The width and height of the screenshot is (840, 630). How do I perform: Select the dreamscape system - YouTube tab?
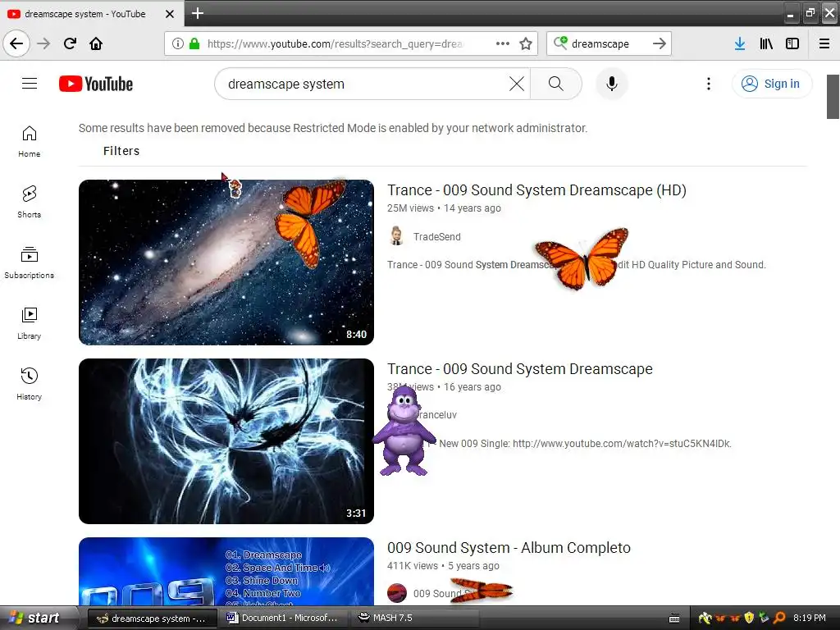91,14
